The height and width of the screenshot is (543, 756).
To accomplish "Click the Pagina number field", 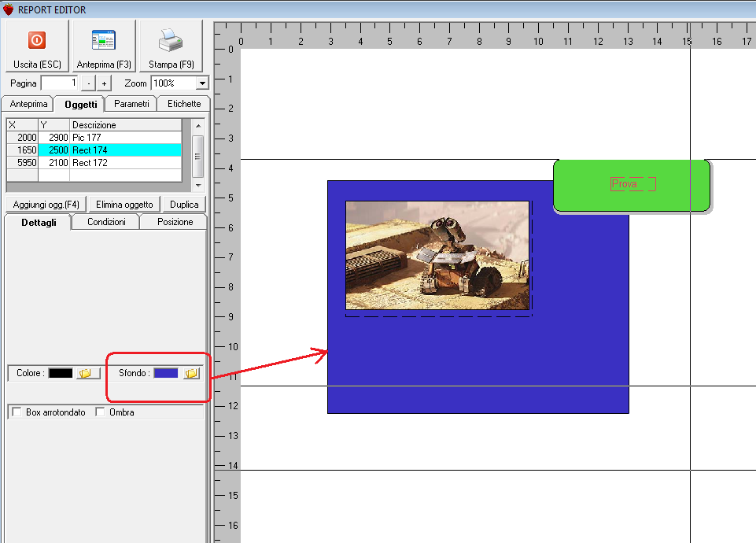I will (x=59, y=83).
